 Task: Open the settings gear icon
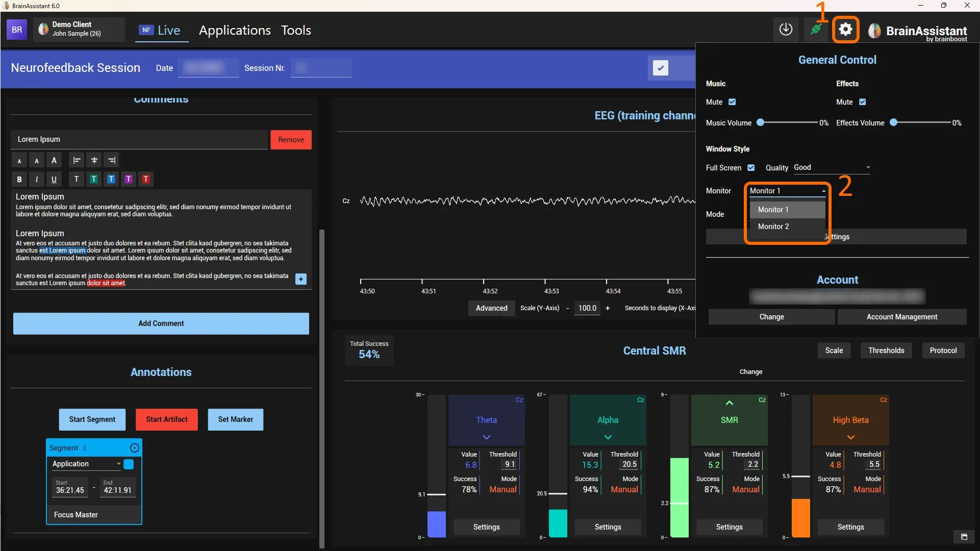845,30
